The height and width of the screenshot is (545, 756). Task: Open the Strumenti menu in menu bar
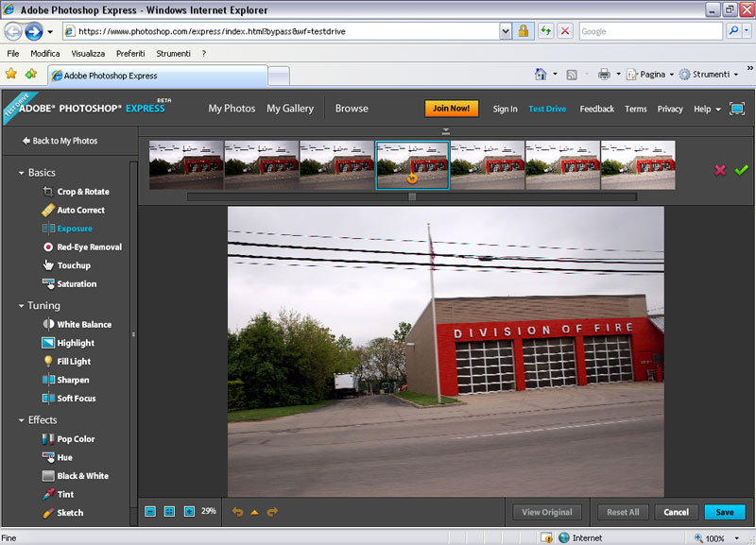[x=173, y=54]
